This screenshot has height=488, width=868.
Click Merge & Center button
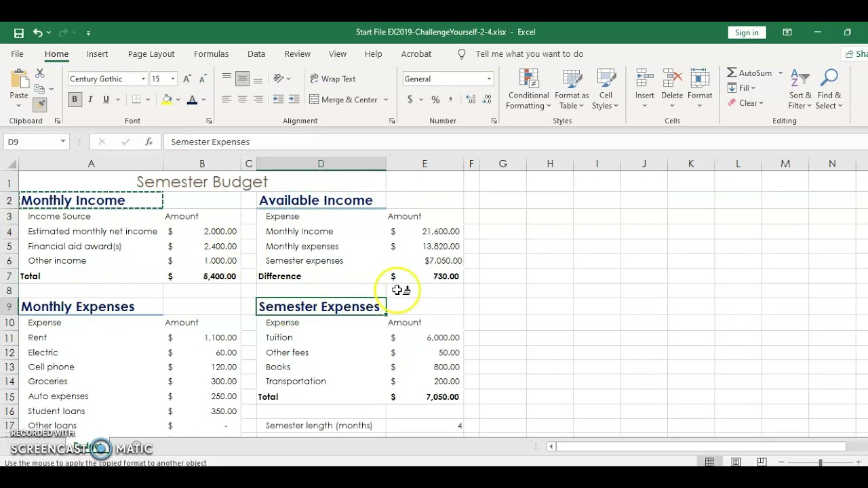344,100
